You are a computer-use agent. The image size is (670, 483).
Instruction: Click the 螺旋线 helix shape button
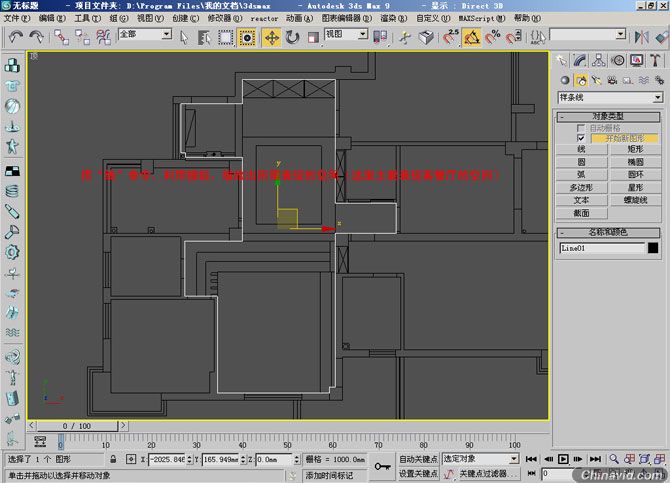pos(635,200)
